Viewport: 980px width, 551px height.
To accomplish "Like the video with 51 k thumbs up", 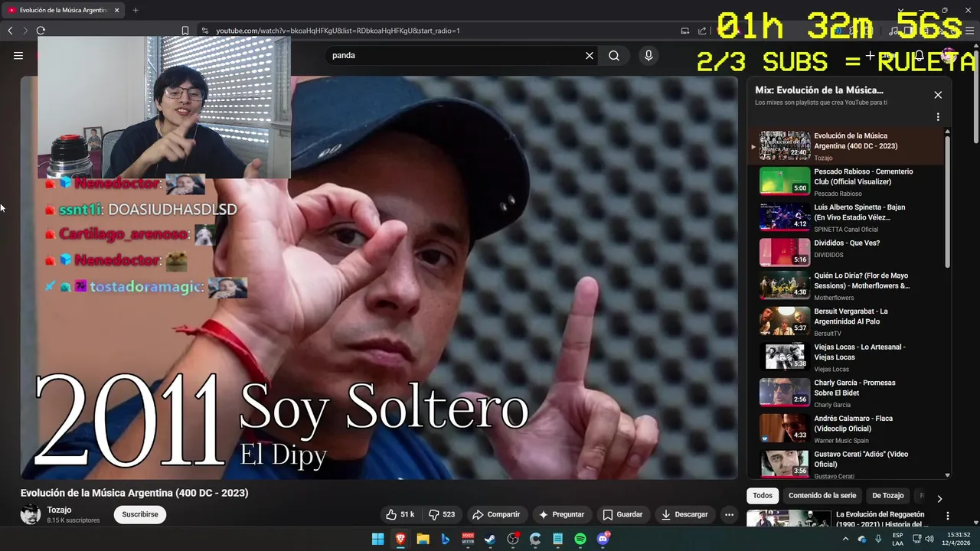I will pos(400,514).
